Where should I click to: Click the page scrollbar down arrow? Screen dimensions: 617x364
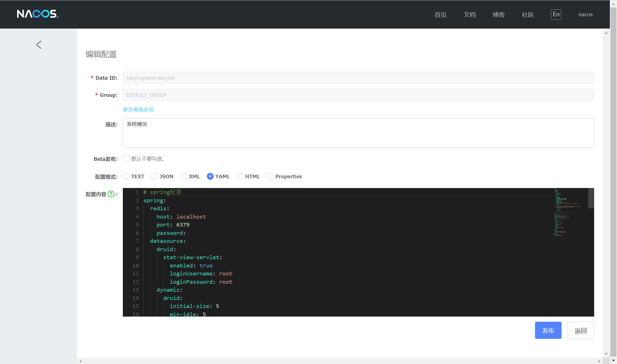click(613, 361)
